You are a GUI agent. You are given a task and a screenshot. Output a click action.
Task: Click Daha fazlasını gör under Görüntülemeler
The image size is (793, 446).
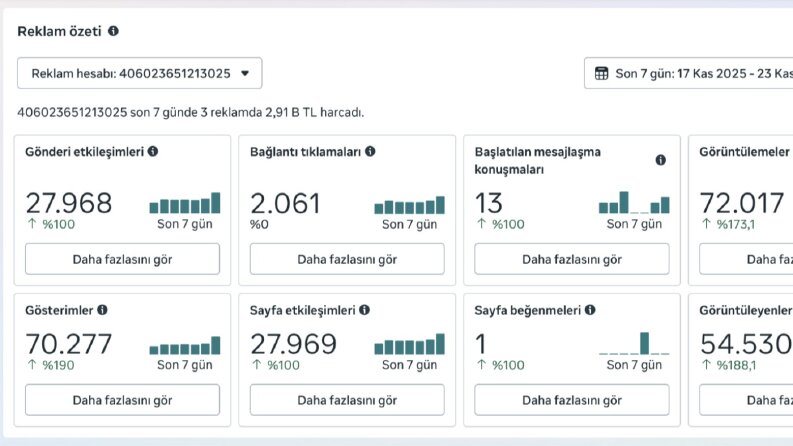coord(746,259)
